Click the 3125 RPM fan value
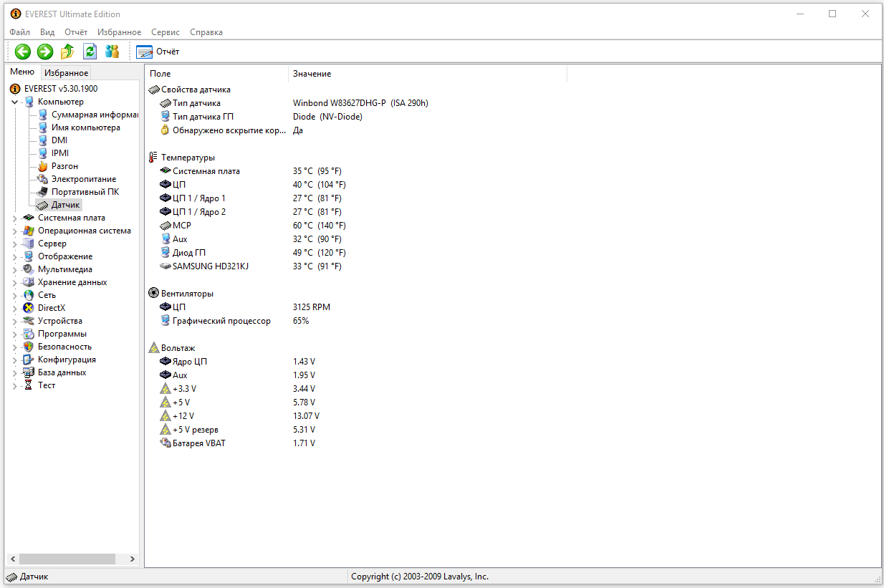This screenshot has height=588, width=884. click(x=312, y=307)
